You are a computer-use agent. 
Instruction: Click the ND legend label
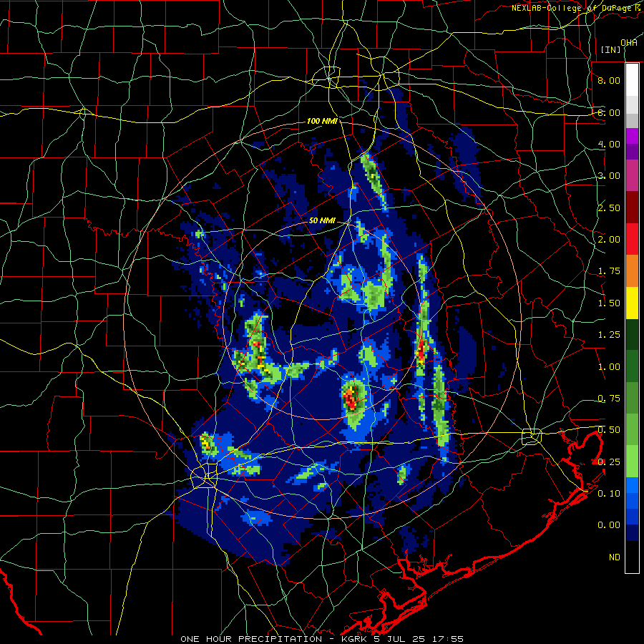coord(615,557)
